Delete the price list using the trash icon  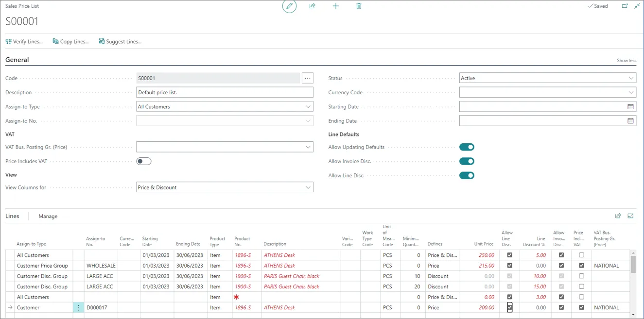pos(359,6)
